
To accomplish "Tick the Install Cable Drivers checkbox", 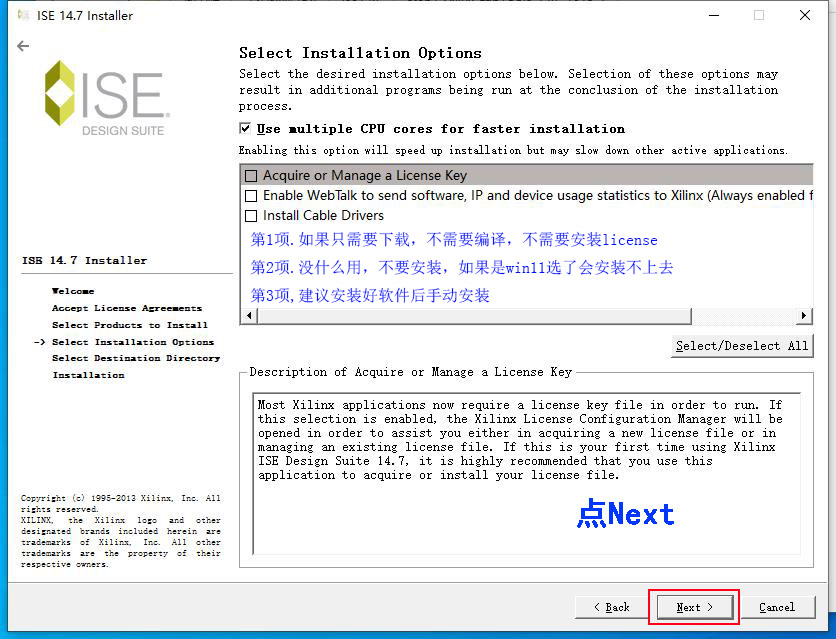I will (251, 215).
